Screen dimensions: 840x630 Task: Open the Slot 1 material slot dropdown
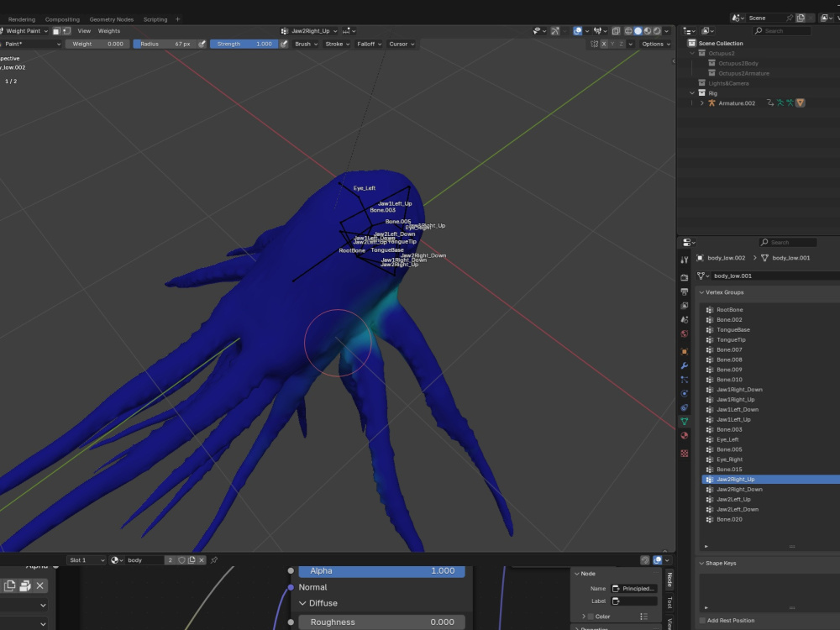87,559
